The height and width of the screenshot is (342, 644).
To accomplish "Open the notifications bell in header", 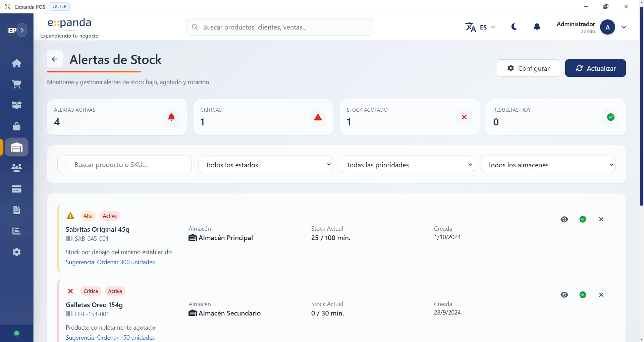I will pos(537,27).
